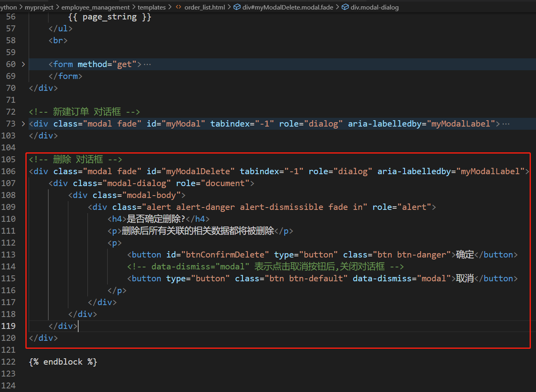Click line number 122 in gutter
536x392 pixels.
pyautogui.click(x=8, y=362)
